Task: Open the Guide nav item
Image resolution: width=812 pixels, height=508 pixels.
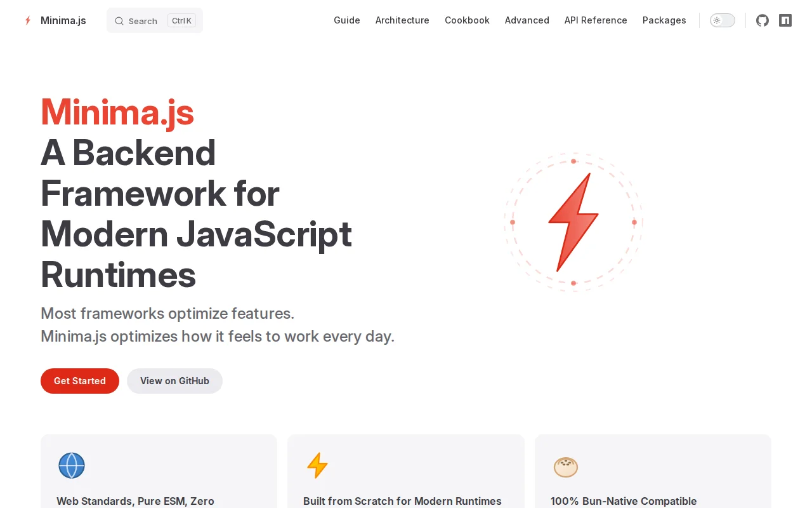Action: 347,20
